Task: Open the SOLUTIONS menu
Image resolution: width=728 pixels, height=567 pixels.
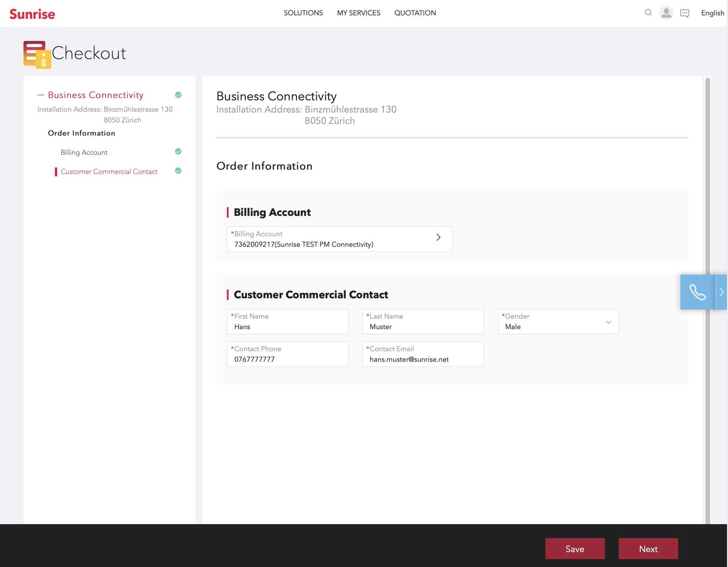Action: [x=303, y=13]
